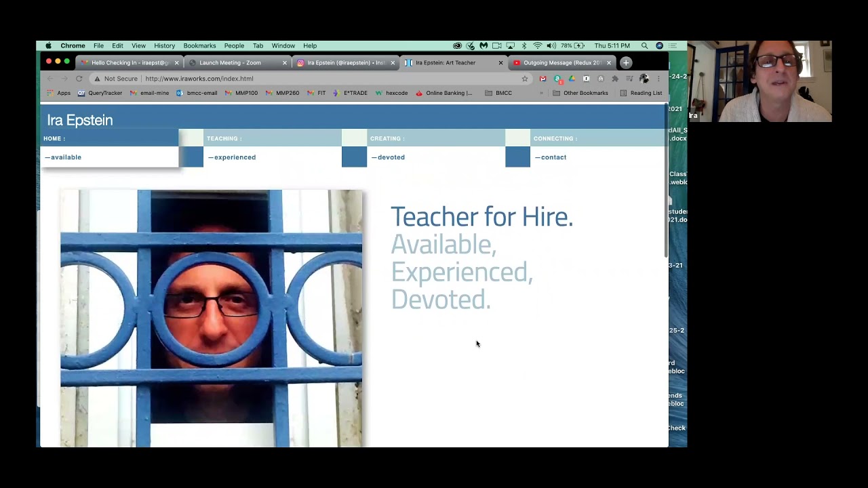
Task: Open the Online Banking bookmark
Action: tap(443, 93)
